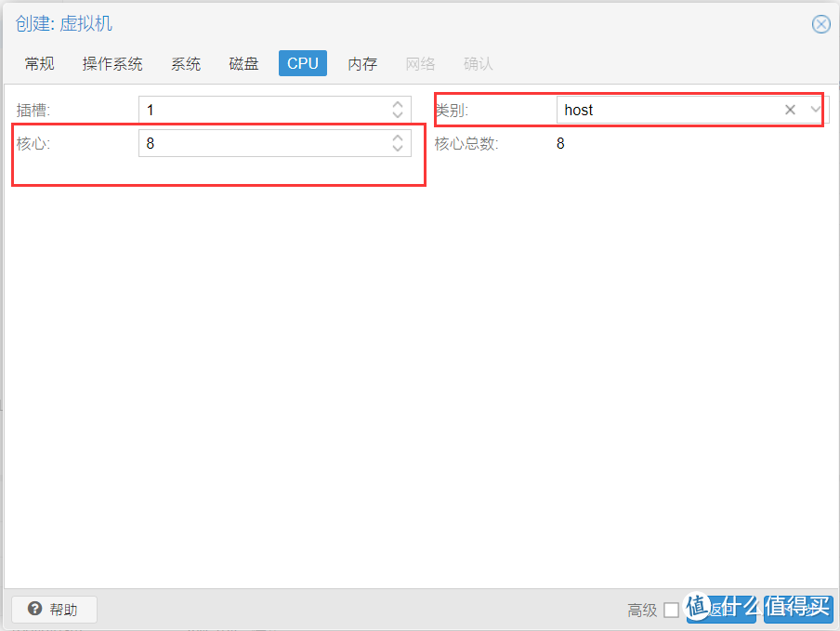The height and width of the screenshot is (631, 840).
Task: Switch to the 内存 tab
Action: pos(361,63)
